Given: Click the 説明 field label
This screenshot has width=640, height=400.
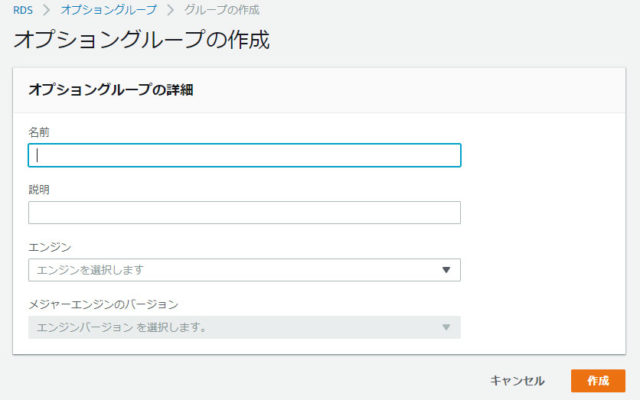Looking at the screenshot, I should pyautogui.click(x=39, y=189).
